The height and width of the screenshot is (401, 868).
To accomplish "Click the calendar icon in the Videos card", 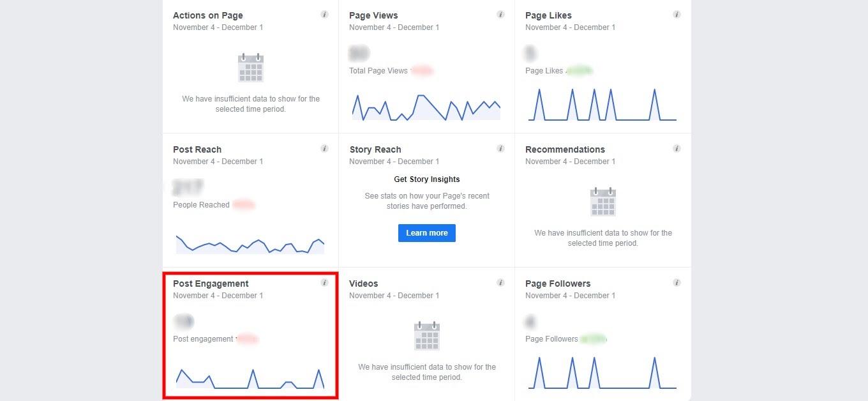I will pos(426,336).
